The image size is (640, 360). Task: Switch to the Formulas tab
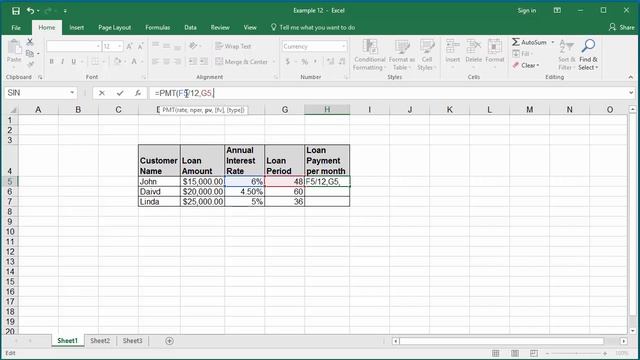(x=158, y=28)
